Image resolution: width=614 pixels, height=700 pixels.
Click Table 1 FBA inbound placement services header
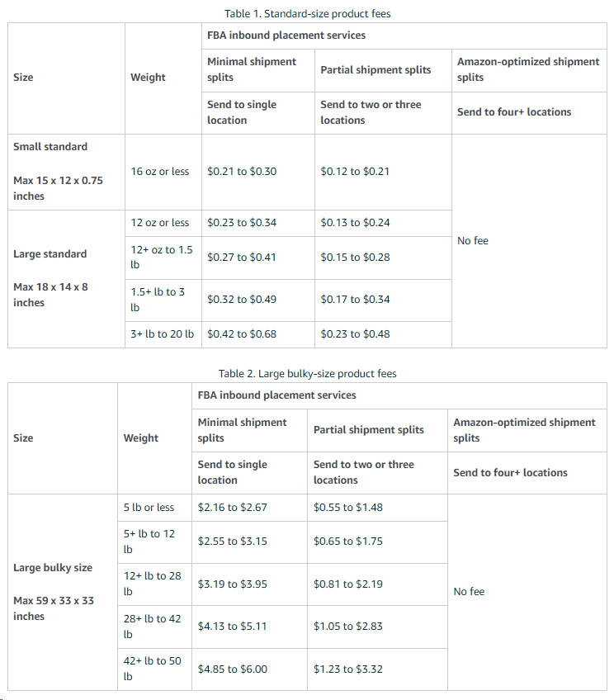click(404, 35)
